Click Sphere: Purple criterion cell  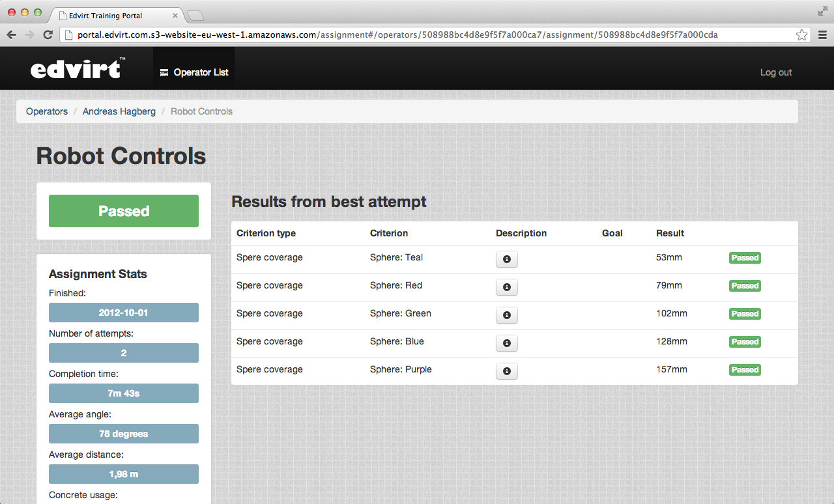[401, 369]
